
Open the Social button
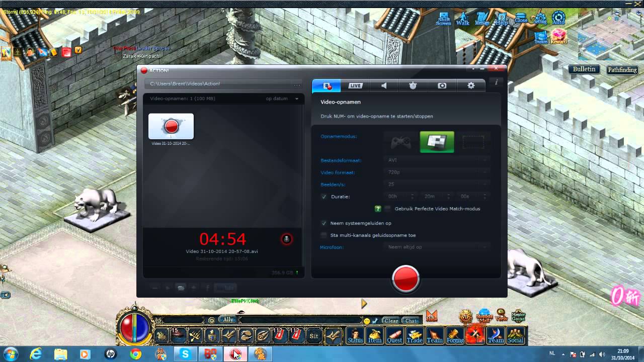(516, 335)
